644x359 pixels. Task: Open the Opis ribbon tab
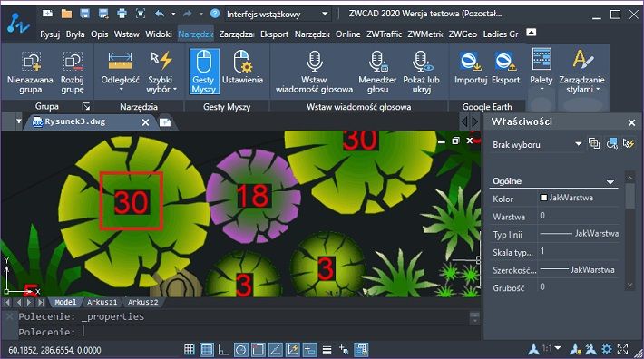coord(100,34)
